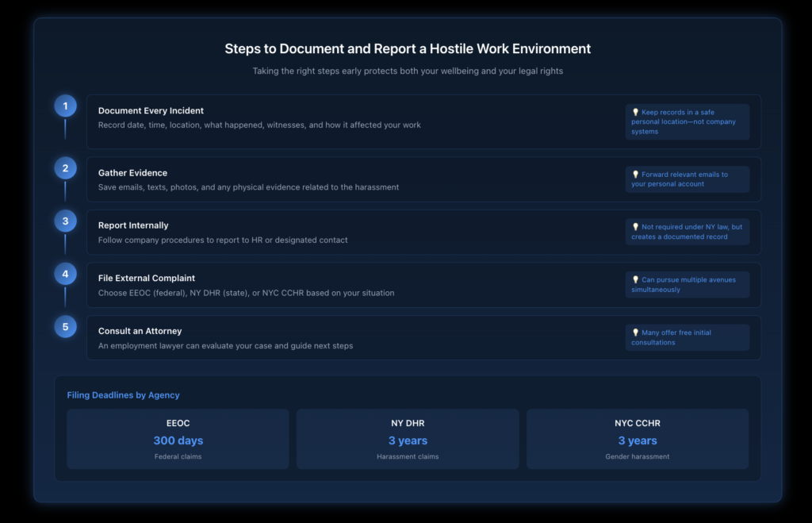The image size is (812, 523).
Task: Click the lightbulb icon on the Document Every Incident tip
Action: click(634, 112)
